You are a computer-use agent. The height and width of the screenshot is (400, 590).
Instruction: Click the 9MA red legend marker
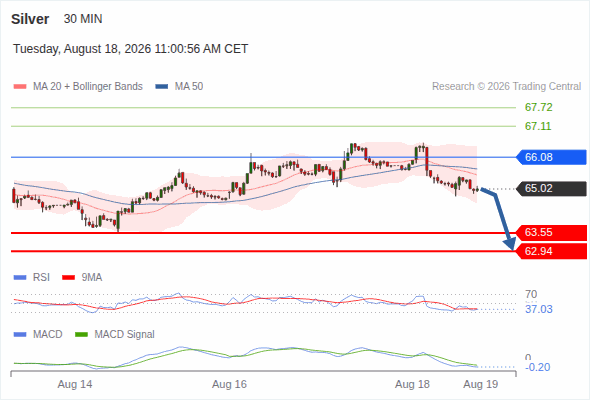pyautogui.click(x=68, y=278)
